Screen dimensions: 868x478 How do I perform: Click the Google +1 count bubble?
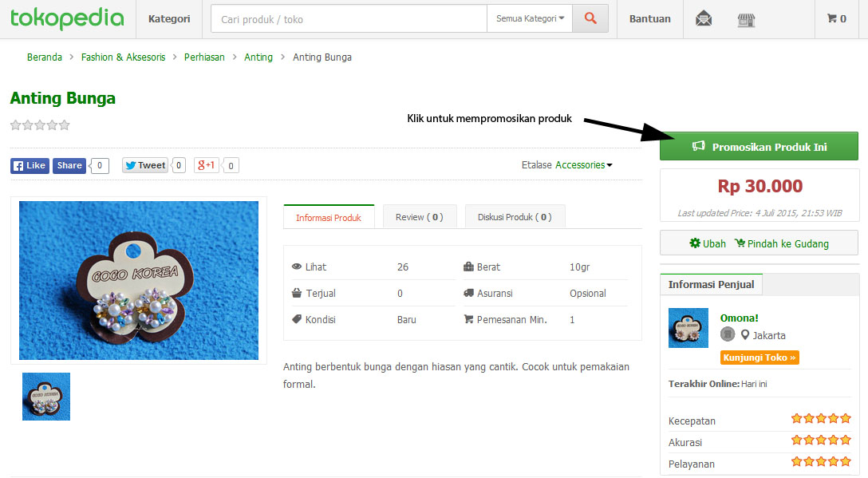231,166
